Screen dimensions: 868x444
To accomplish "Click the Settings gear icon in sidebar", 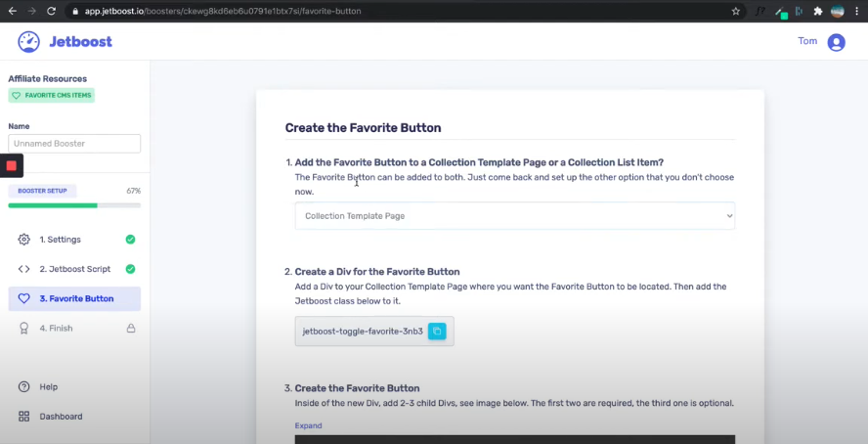I will [23, 240].
